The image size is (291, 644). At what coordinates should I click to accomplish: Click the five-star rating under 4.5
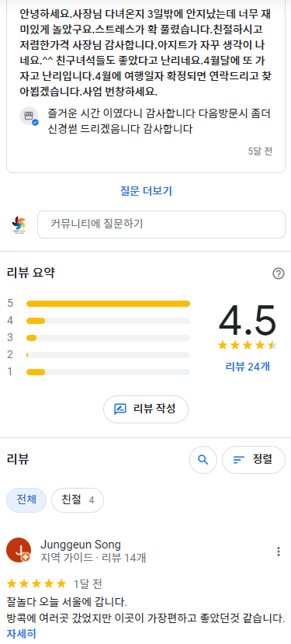point(248,345)
